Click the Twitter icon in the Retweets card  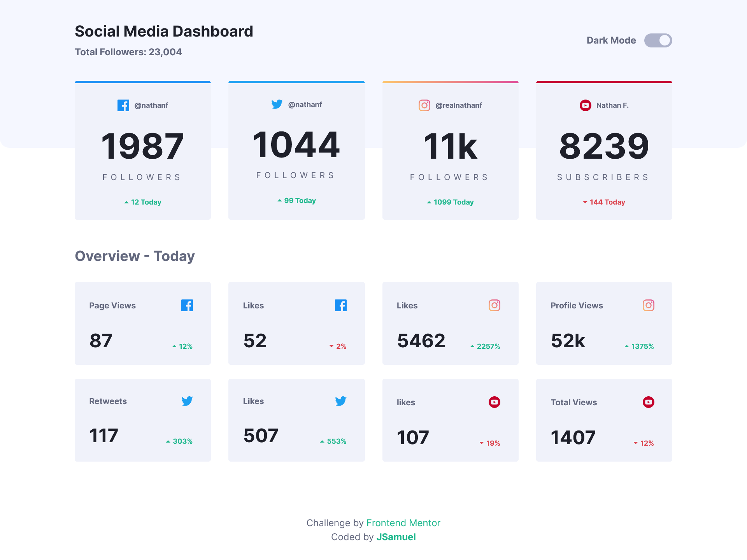coord(187,401)
